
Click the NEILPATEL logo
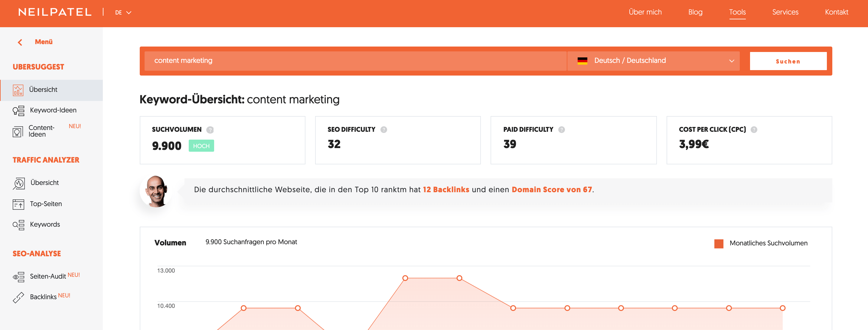tap(55, 12)
